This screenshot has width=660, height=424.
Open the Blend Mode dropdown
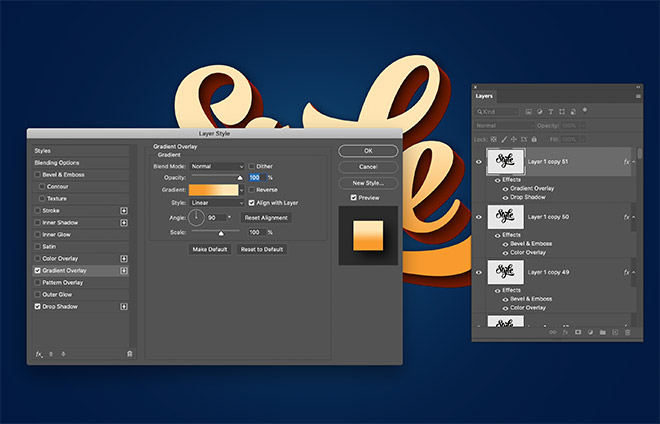(217, 166)
